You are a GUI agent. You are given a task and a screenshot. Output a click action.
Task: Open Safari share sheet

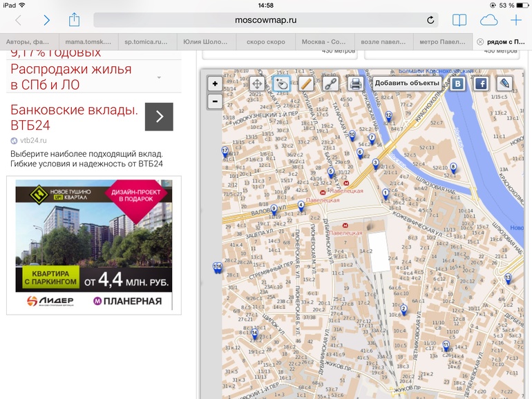coord(75,20)
